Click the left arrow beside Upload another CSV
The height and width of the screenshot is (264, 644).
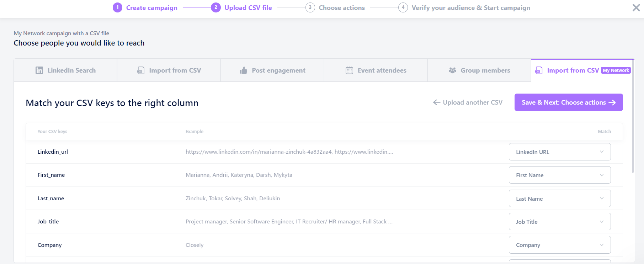click(437, 102)
